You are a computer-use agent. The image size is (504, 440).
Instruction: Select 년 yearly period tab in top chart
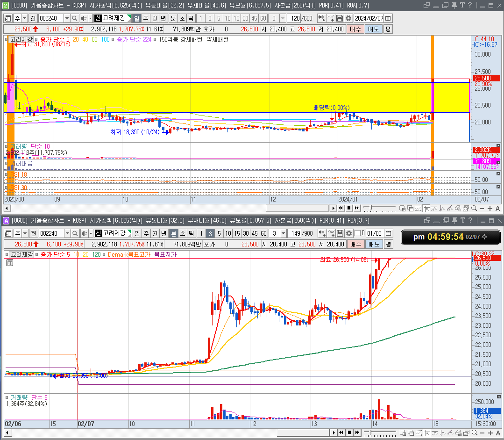[x=163, y=18]
